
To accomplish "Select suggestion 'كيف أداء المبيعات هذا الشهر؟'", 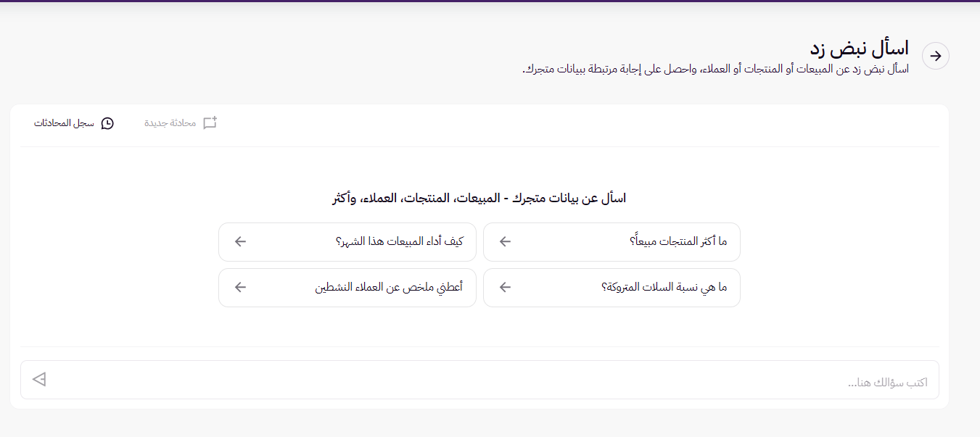I will [347, 242].
